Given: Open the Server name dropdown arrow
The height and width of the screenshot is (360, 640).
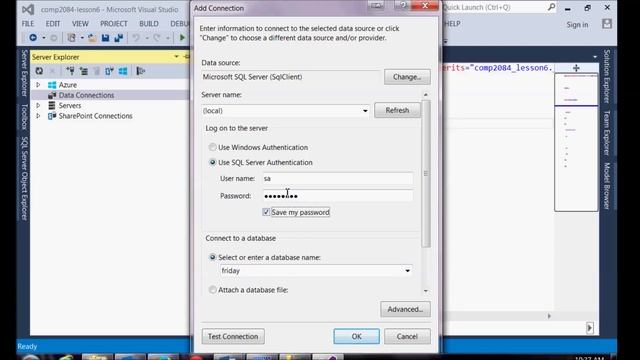Looking at the screenshot, I should click(x=365, y=111).
